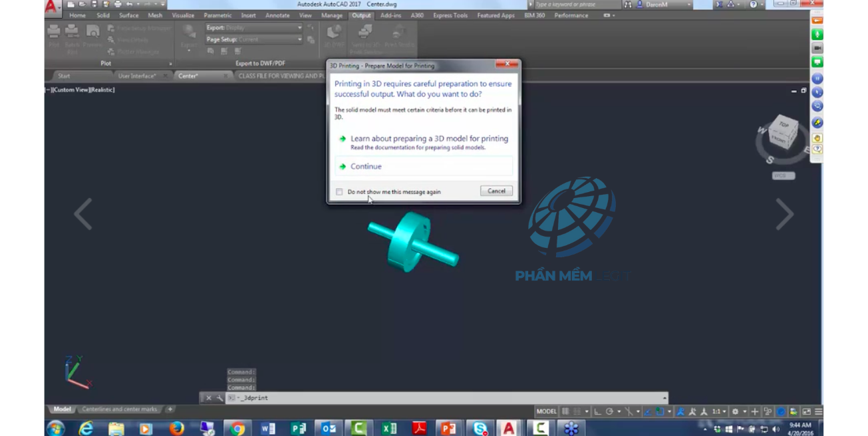Click the Windows Start orb
Viewport: 868px width, 436px height.
57,429
